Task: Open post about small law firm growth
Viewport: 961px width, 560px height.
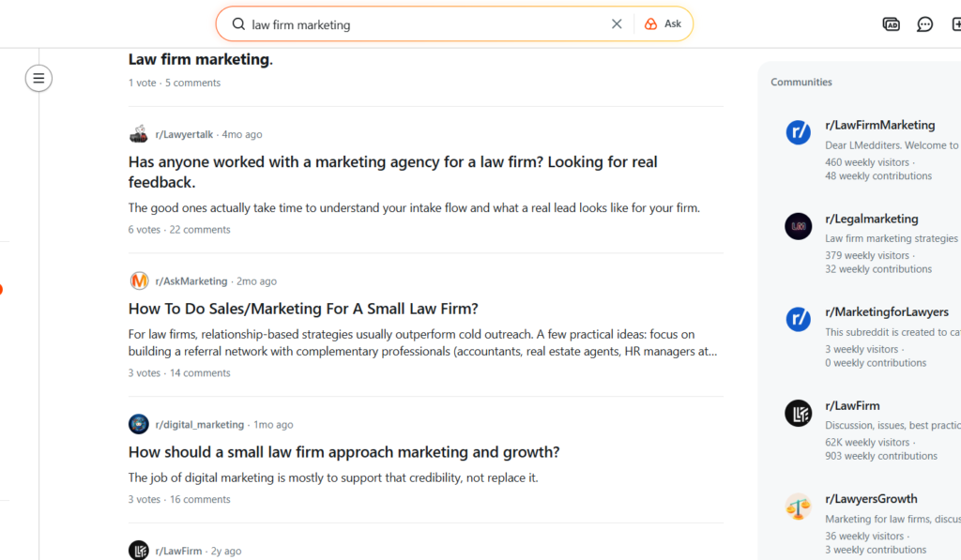Action: pyautogui.click(x=343, y=452)
